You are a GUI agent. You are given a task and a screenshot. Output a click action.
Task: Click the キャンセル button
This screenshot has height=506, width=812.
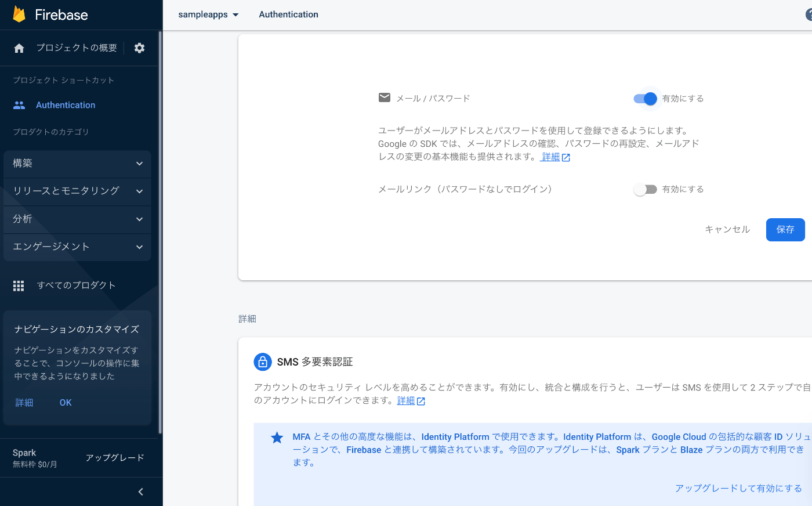[x=727, y=230]
